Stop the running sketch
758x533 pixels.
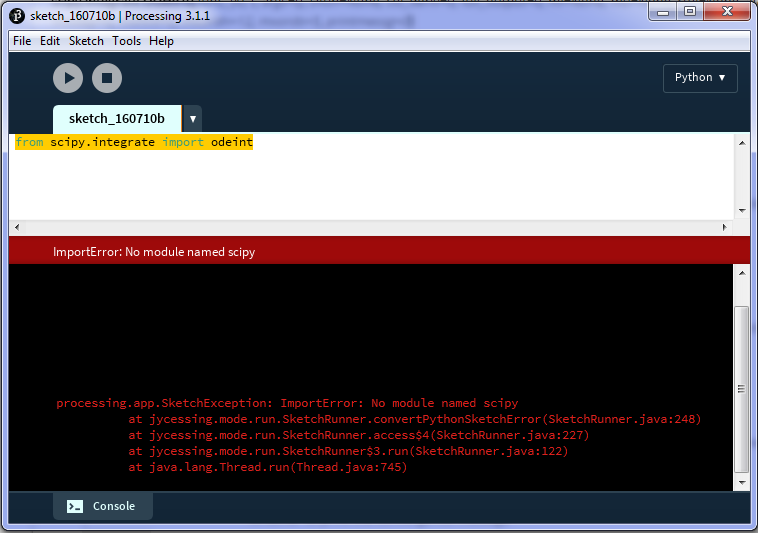[x=107, y=78]
